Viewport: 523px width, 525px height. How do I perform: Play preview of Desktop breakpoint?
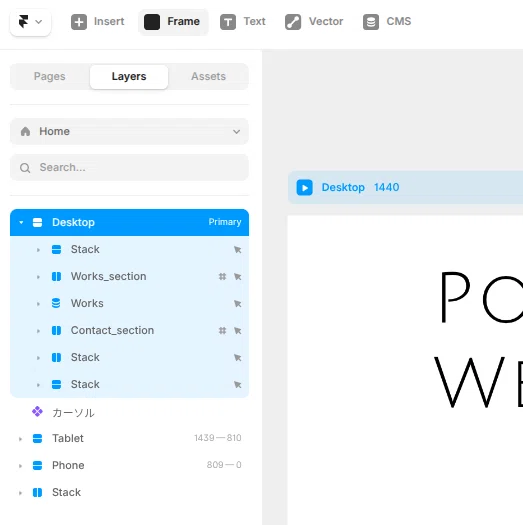[x=304, y=188]
